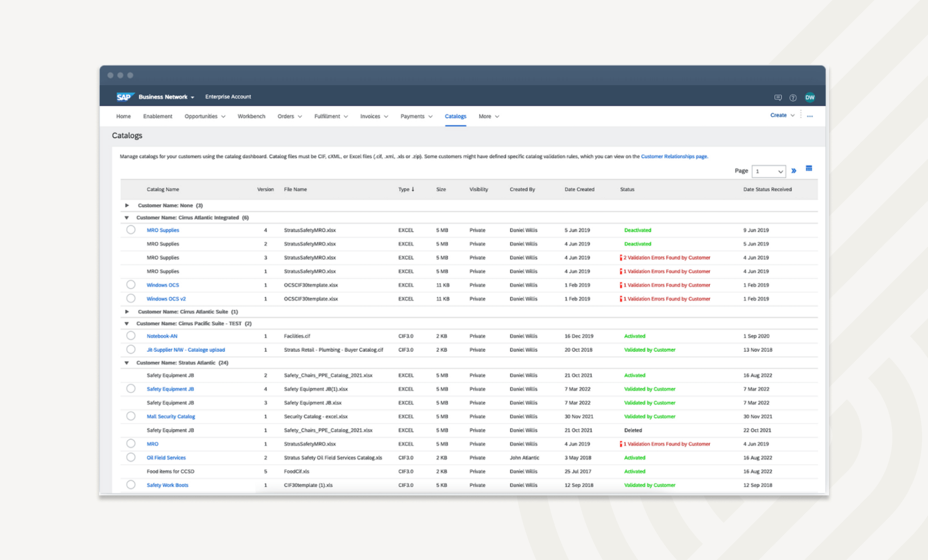Open the MRO Supplies catalog link
Image resolution: width=928 pixels, height=560 pixels.
point(163,230)
